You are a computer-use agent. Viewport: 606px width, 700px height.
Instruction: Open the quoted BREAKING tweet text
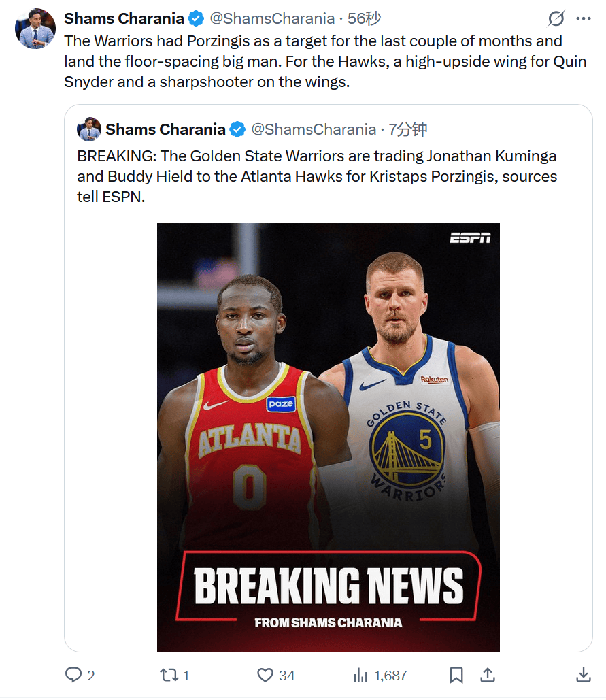pyautogui.click(x=317, y=177)
